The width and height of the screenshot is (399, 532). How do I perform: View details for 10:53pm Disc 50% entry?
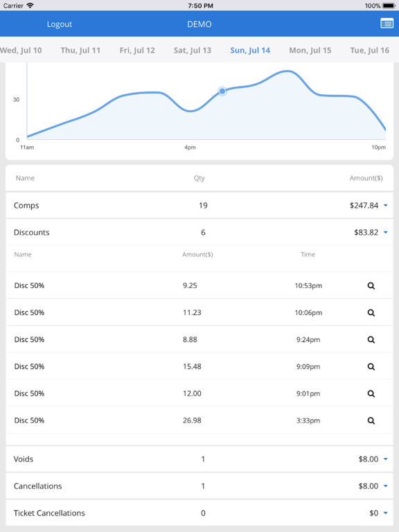371,285
